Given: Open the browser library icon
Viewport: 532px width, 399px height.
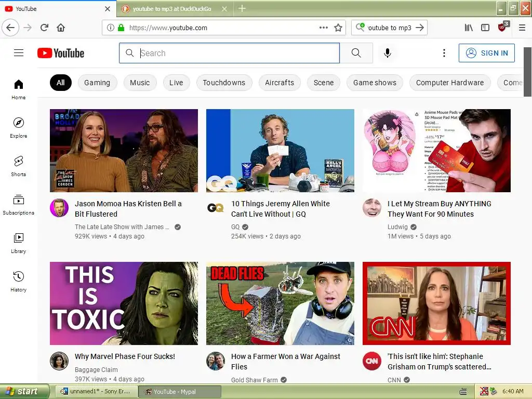Looking at the screenshot, I should coord(469,28).
